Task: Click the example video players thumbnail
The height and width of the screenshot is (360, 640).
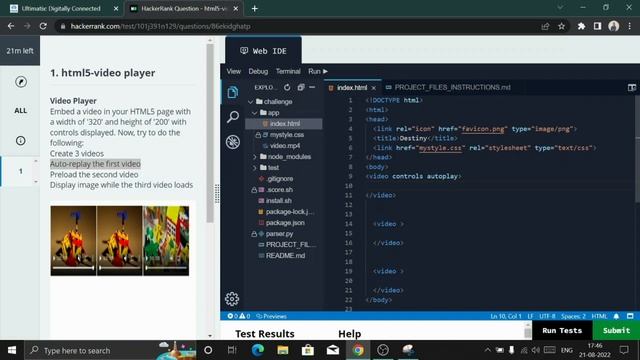Action: pos(120,241)
